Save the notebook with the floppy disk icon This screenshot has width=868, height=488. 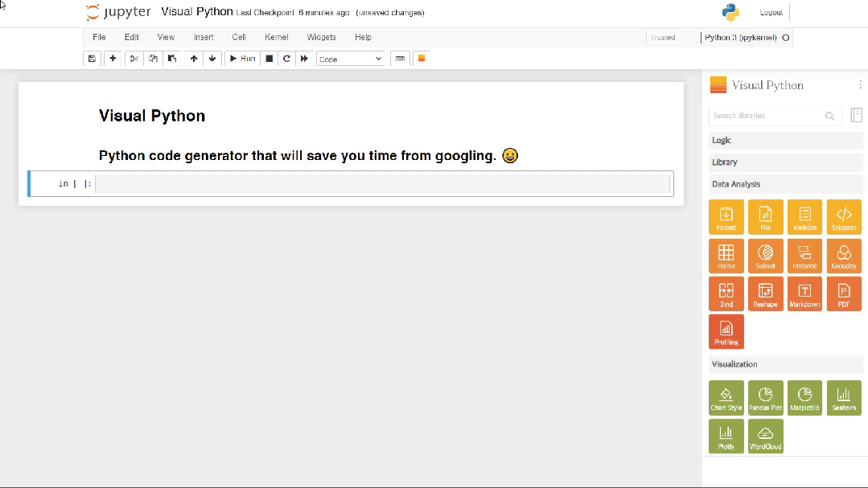tap(92, 59)
